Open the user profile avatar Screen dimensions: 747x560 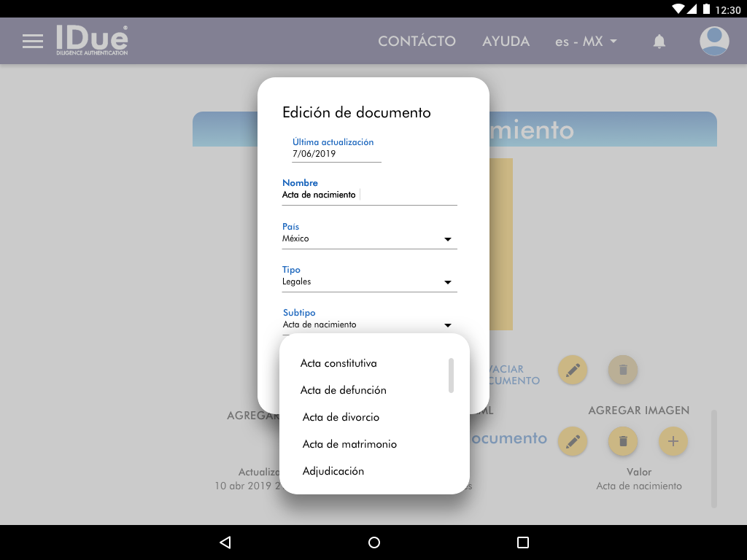(x=714, y=42)
